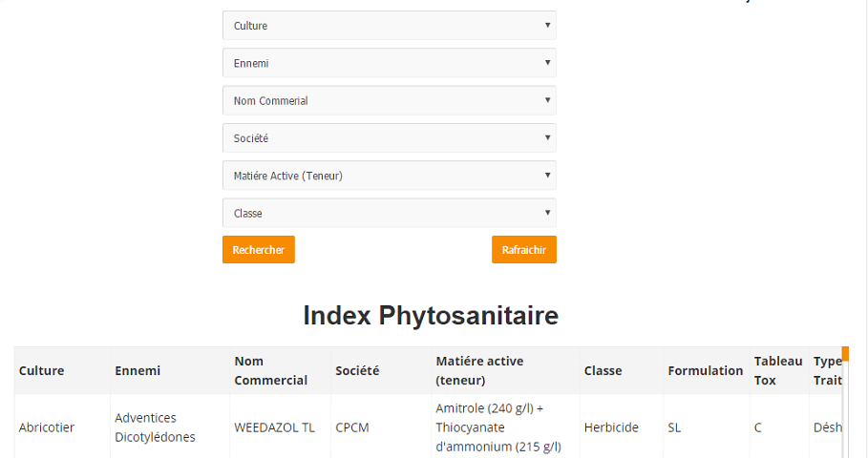Click the Nom Commercial column header
The image size is (868, 458).
coord(280,370)
